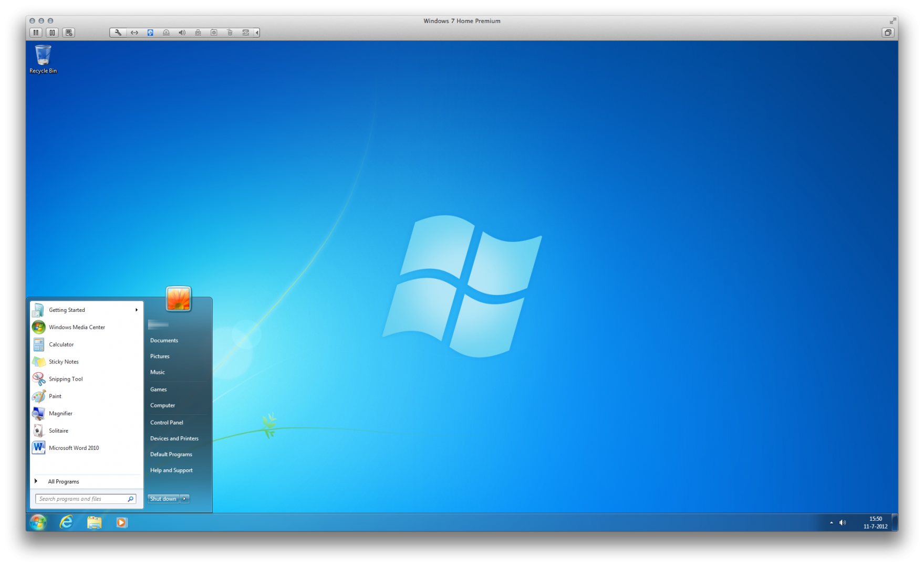
Task: Click the Shut down button
Action: 162,499
